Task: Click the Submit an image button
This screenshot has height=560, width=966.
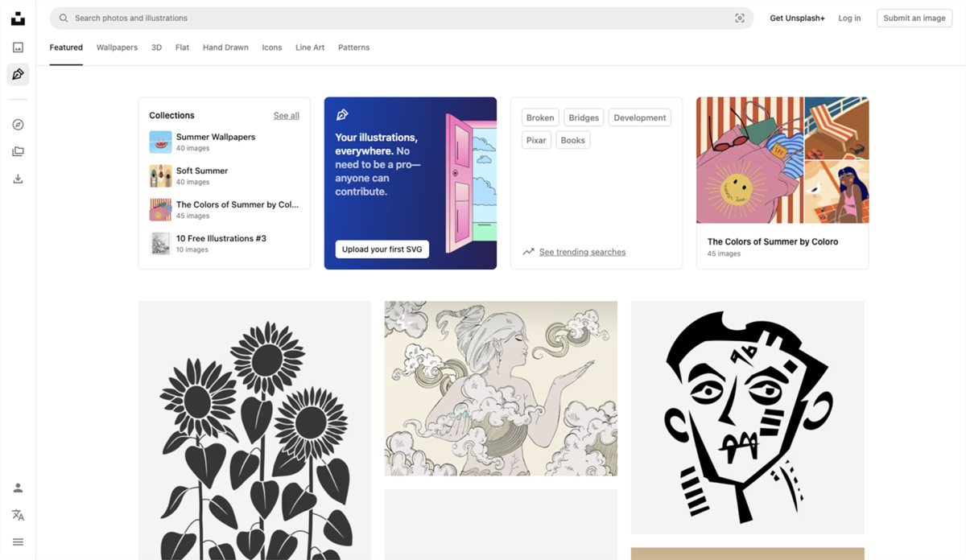Action: coord(914,18)
